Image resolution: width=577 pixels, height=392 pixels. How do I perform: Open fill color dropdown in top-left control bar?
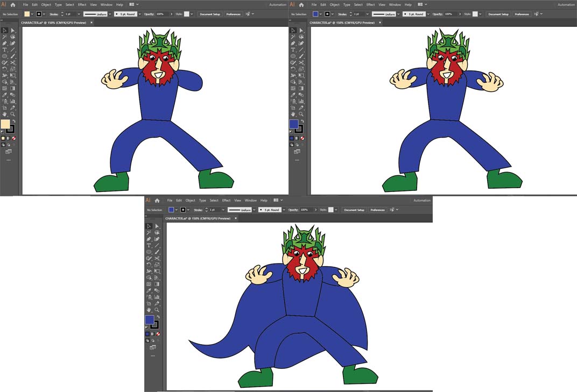[x=32, y=14]
